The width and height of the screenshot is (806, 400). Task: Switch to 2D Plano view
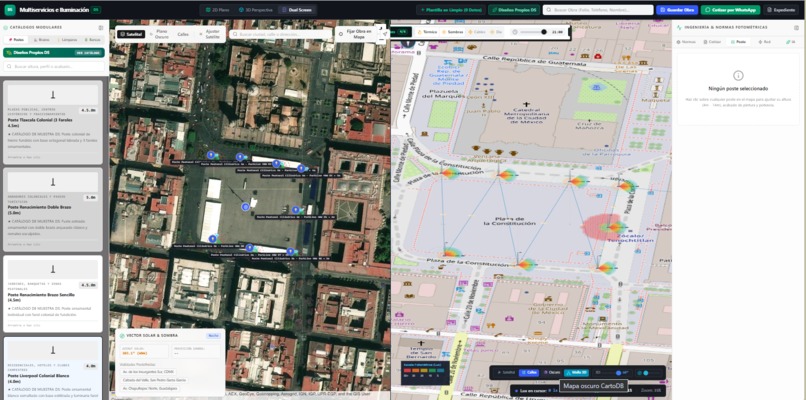(215, 10)
